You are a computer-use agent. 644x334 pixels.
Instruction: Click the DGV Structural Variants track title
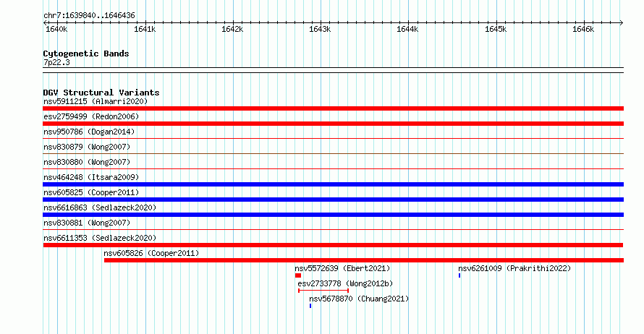click(101, 93)
